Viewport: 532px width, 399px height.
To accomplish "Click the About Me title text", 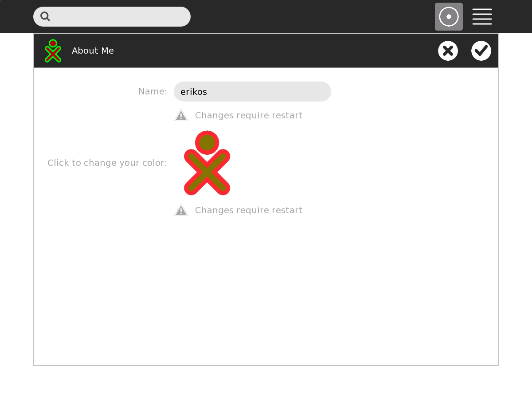I will click(x=93, y=51).
